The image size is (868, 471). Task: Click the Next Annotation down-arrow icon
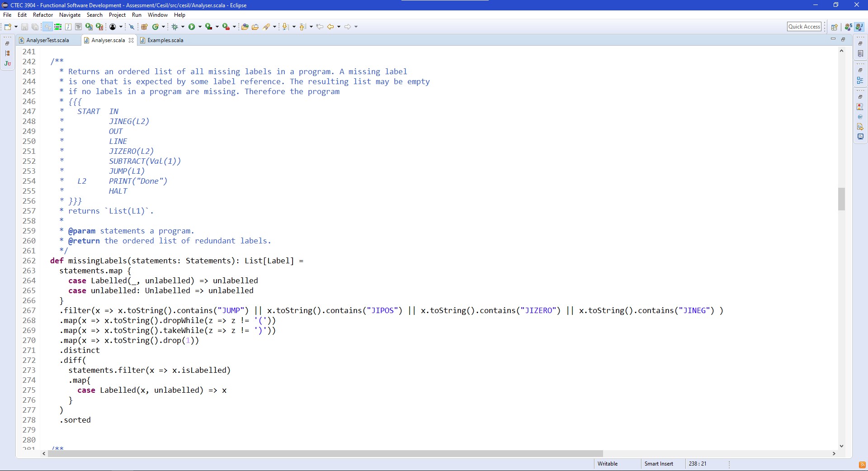pos(285,27)
